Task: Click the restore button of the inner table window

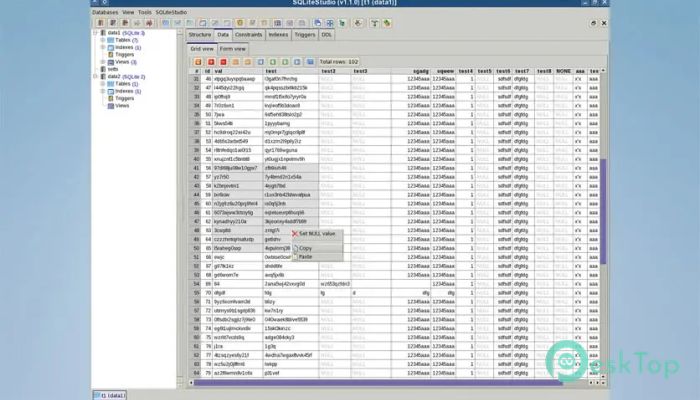Action: click(593, 23)
